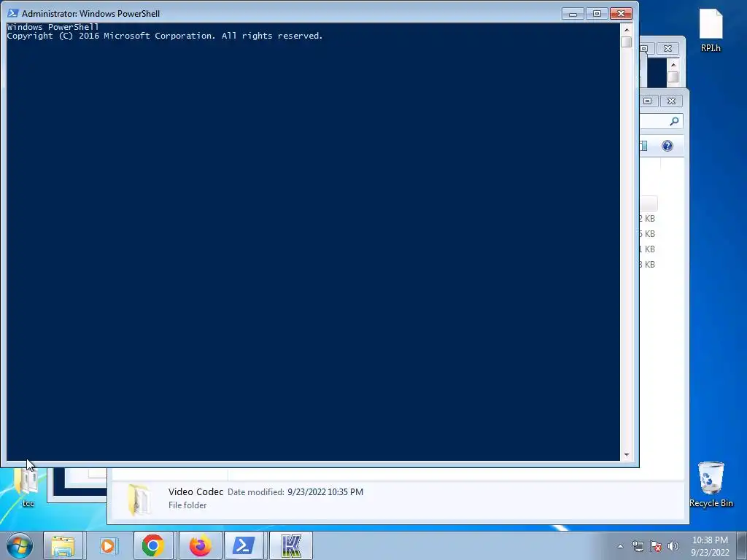747x560 pixels.
Task: Close the Administrator PowerShell window
Action: (621, 13)
